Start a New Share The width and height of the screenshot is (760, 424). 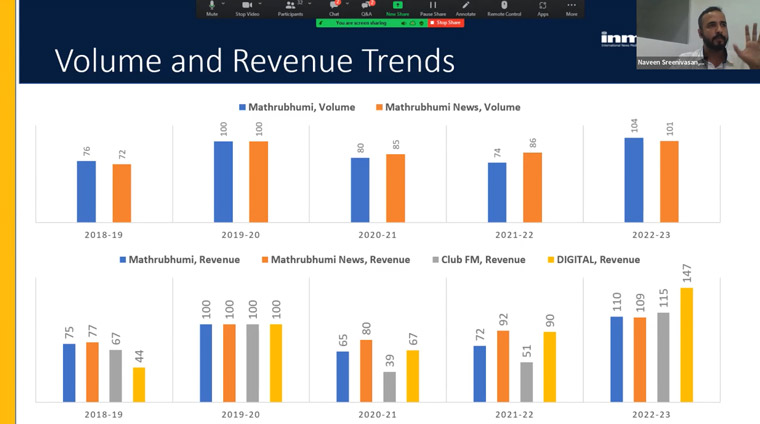pos(397,8)
